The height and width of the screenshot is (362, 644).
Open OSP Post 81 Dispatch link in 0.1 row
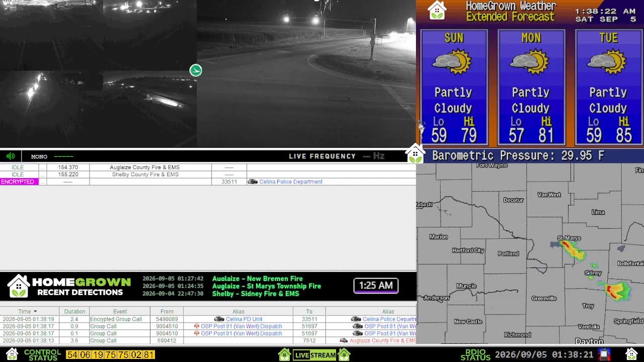242,333
